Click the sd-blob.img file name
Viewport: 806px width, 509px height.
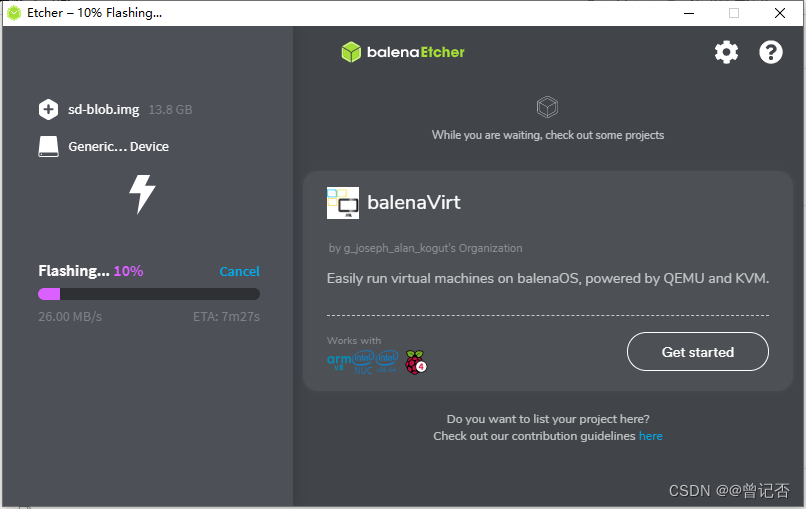(104, 110)
